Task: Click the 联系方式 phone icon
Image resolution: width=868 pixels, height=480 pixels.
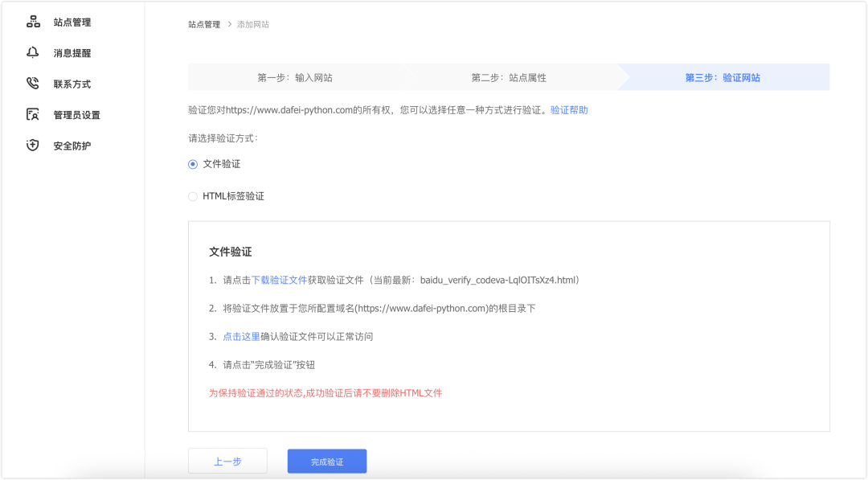Action: tap(33, 83)
